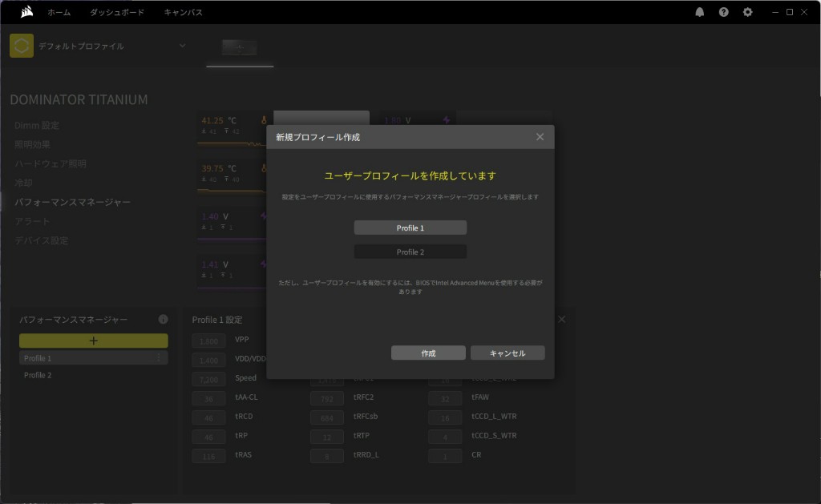Open iCUE settings gear
The image size is (821, 504).
click(x=747, y=12)
